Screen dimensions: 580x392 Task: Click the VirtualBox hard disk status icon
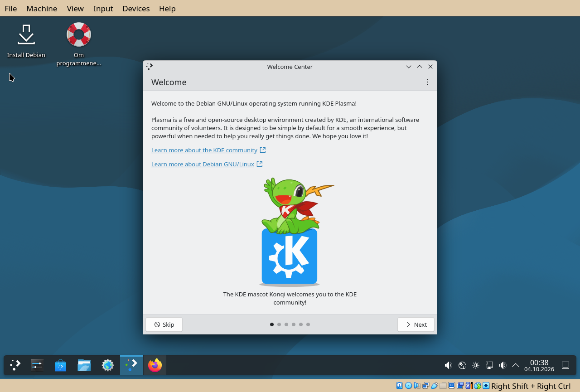click(x=400, y=386)
